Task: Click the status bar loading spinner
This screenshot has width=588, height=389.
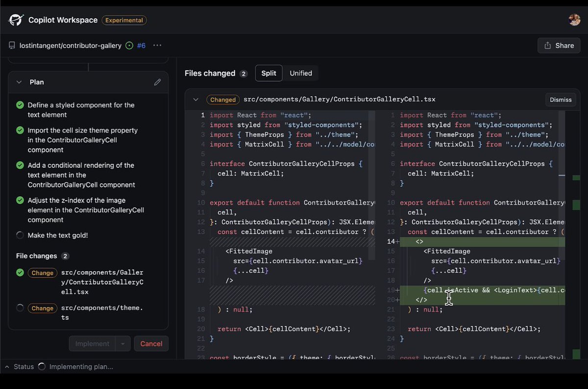Action: pyautogui.click(x=42, y=366)
